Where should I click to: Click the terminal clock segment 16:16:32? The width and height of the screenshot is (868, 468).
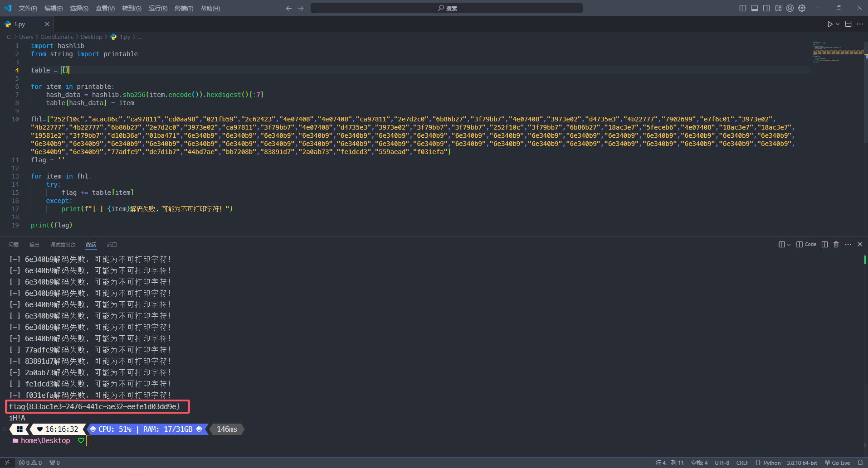(58, 429)
